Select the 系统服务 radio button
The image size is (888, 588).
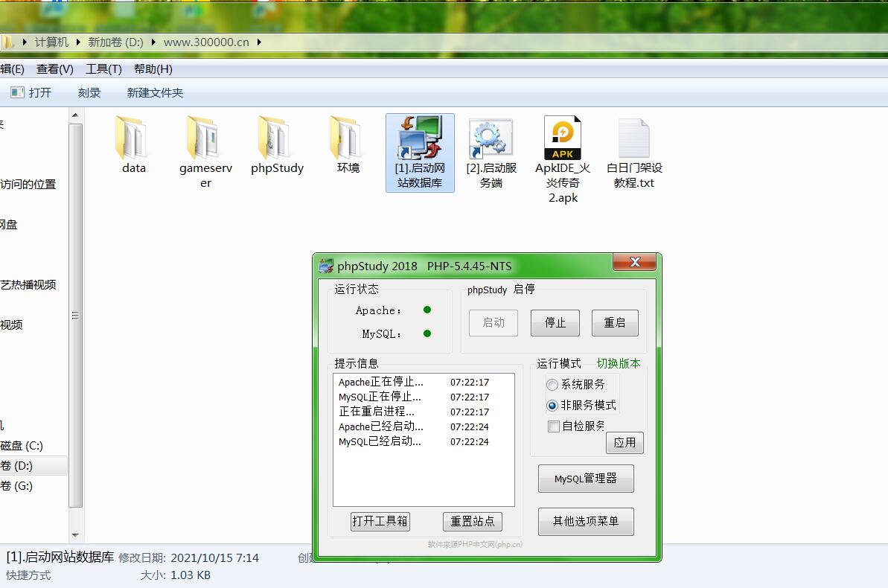(x=552, y=385)
